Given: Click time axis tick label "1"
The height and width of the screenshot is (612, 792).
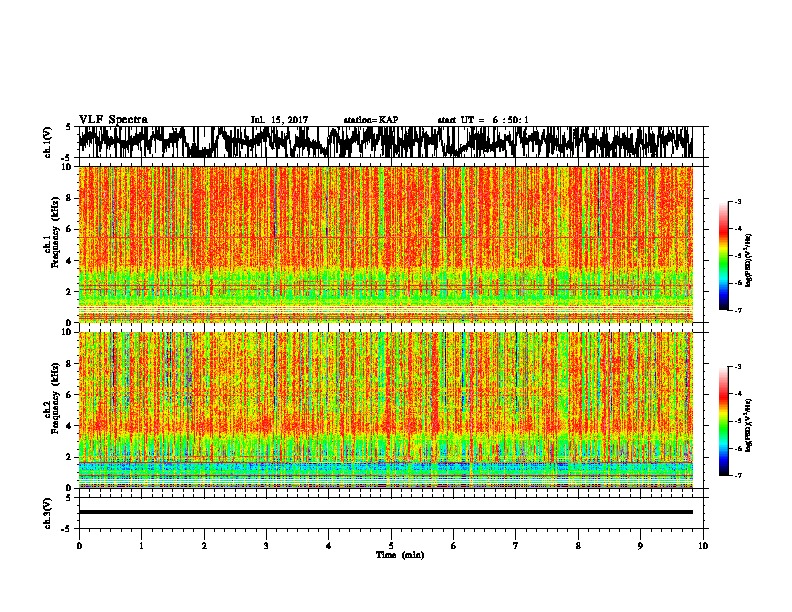Looking at the screenshot, I should coord(141,546).
